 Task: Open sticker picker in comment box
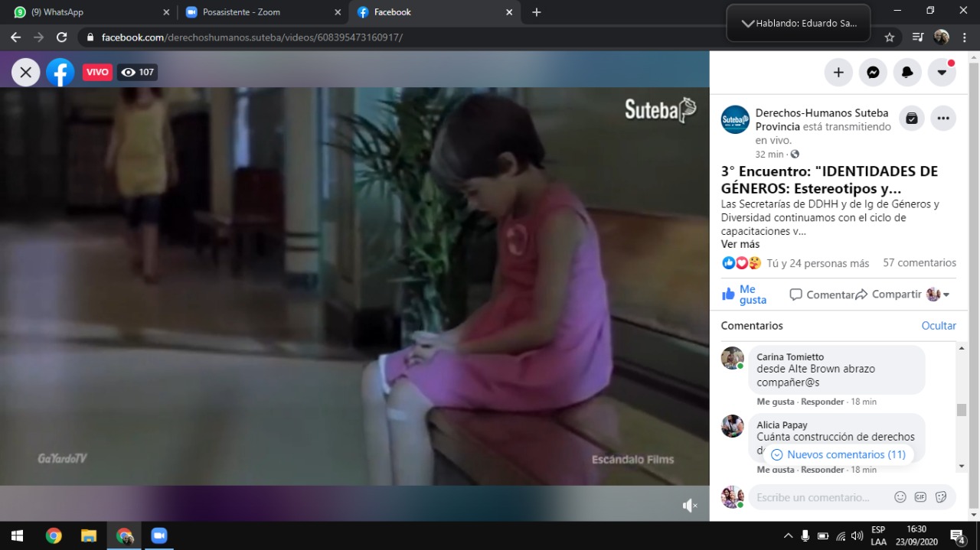pos(941,497)
